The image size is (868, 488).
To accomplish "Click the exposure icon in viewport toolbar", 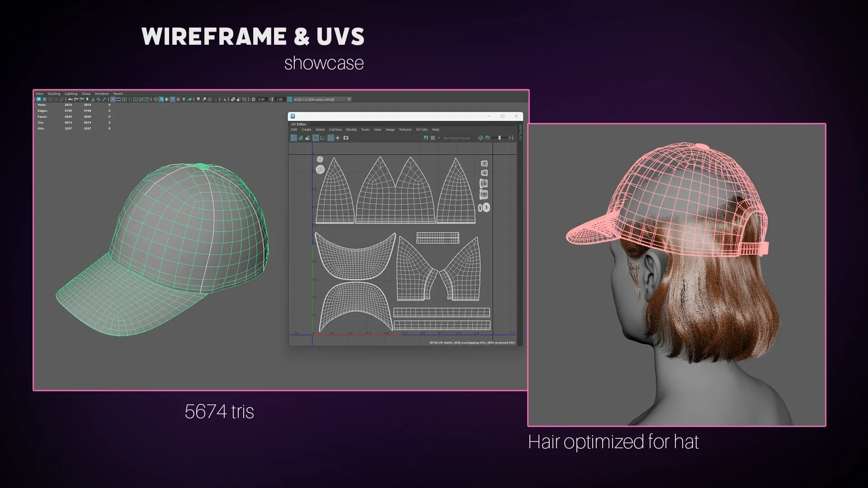I will click(253, 99).
